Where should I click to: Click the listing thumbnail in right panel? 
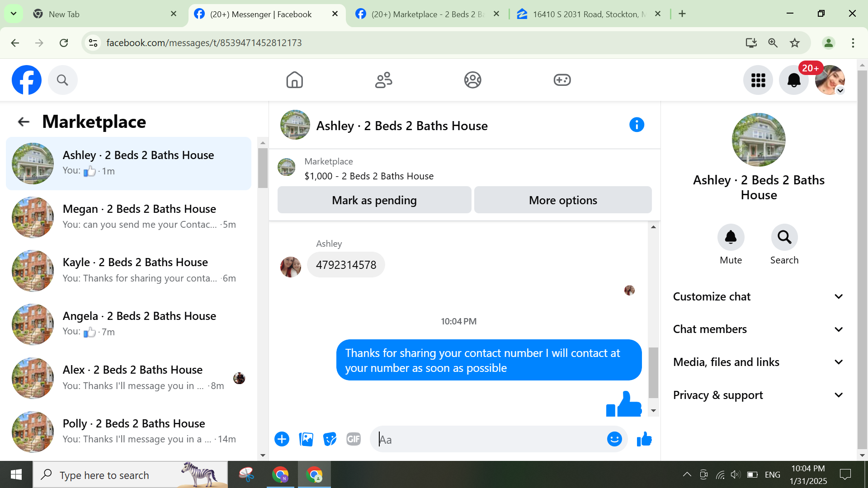coord(759,140)
